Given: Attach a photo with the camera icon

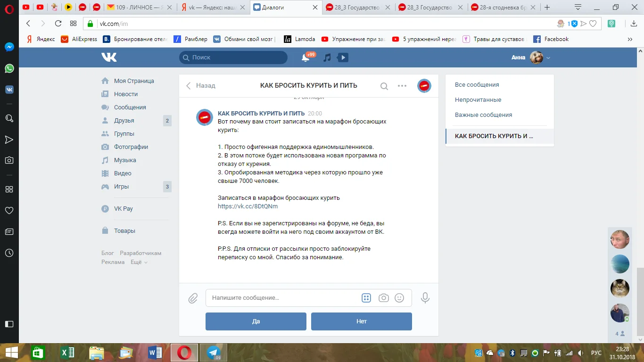Looking at the screenshot, I should pyautogui.click(x=384, y=298).
